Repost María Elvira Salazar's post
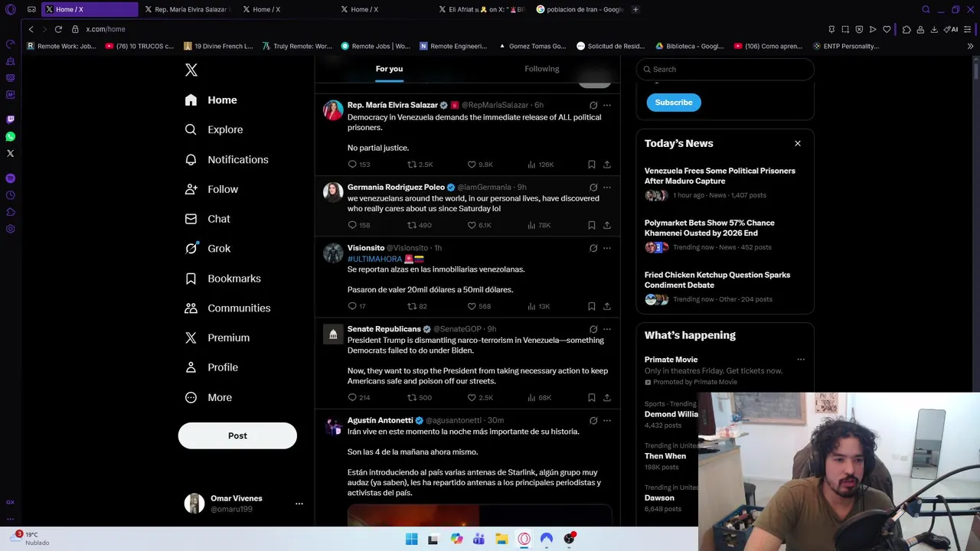Screen dimensions: 980x551 [x=412, y=165]
